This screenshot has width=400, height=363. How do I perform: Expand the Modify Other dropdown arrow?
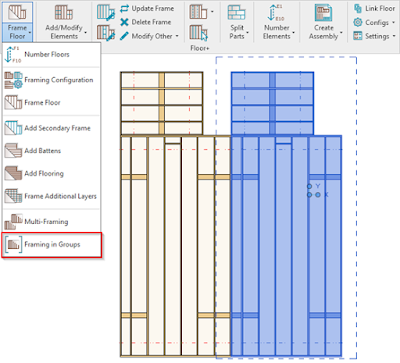(177, 36)
